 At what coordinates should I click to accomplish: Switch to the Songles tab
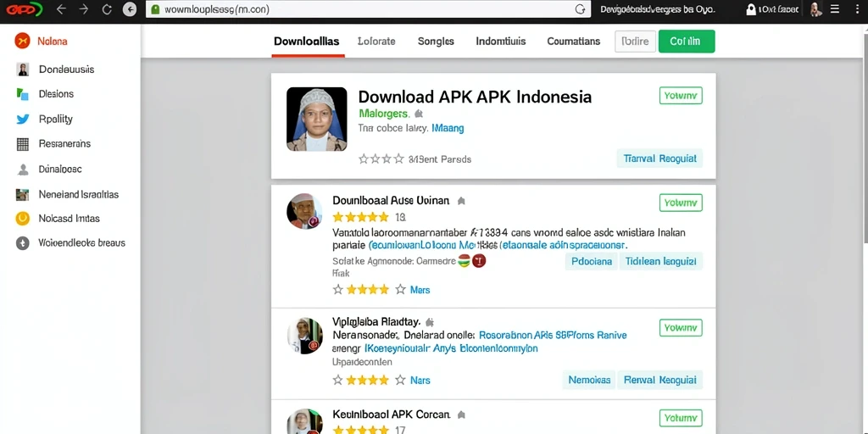click(x=436, y=41)
